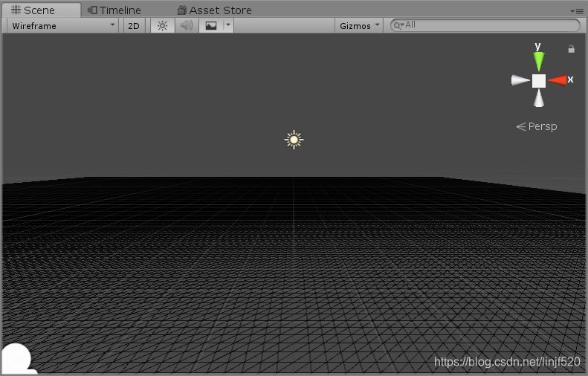This screenshot has width=588, height=376.
Task: Open the Wireframe draw mode dropdown
Action: tap(62, 25)
